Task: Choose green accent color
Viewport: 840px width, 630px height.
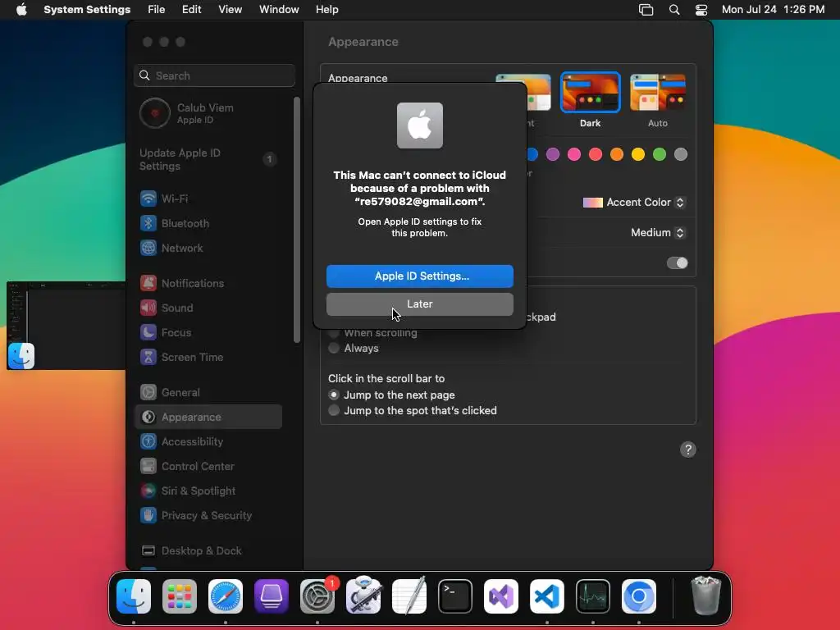Action: [x=660, y=154]
